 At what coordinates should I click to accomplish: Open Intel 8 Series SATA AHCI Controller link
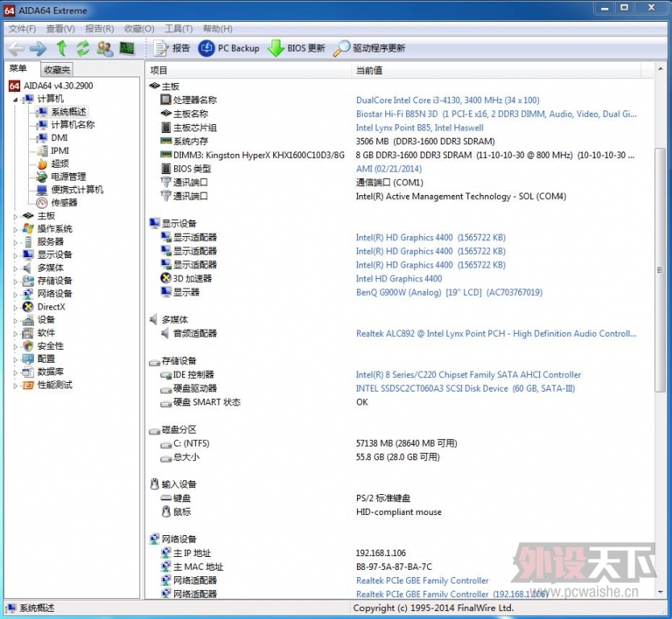[468, 375]
